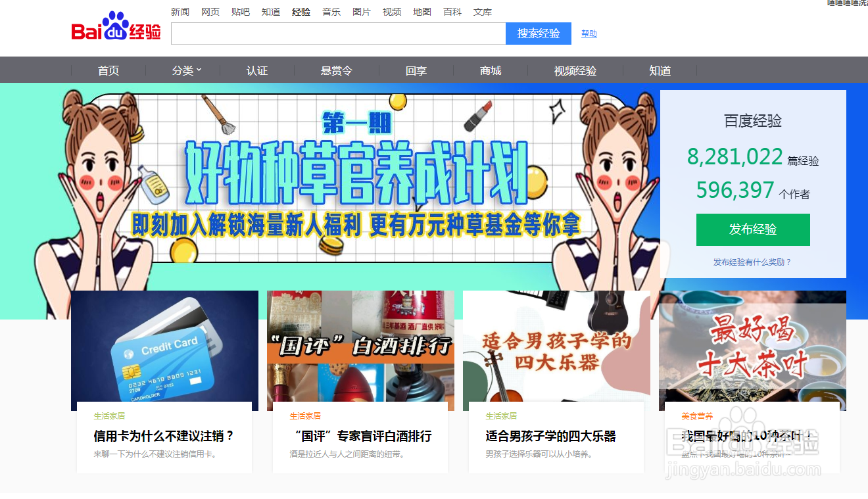Open the 帮助 link
Screen dimensions: 868x499
589,34
